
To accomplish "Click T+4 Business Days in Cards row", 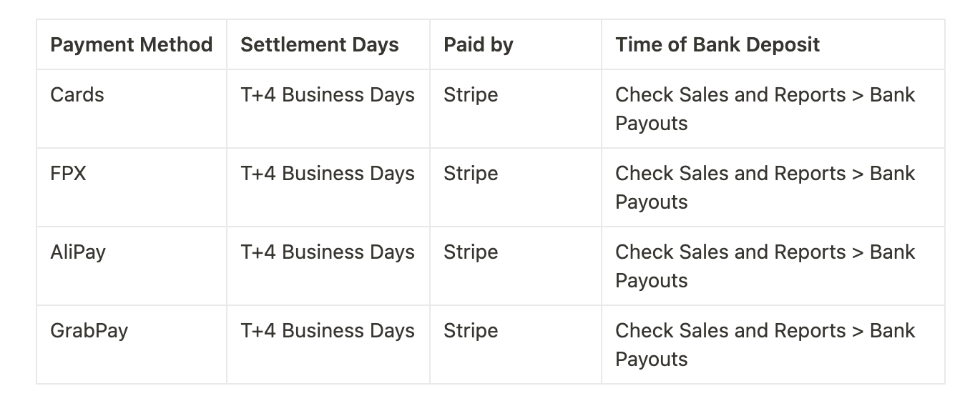I will tap(328, 94).
